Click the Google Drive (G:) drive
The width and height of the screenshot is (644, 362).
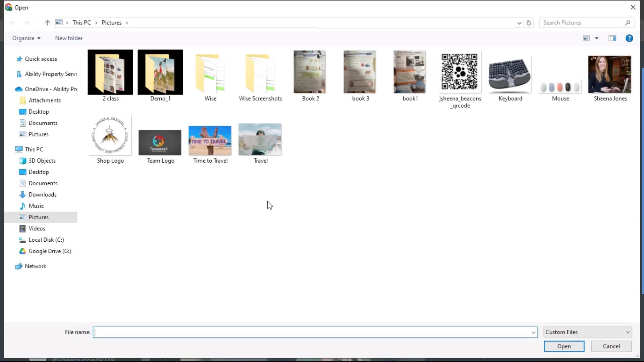pyautogui.click(x=50, y=251)
